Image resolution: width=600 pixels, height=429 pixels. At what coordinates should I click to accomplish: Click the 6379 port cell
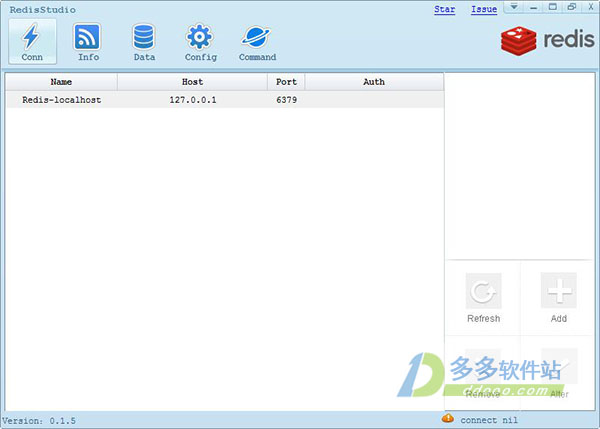click(286, 100)
